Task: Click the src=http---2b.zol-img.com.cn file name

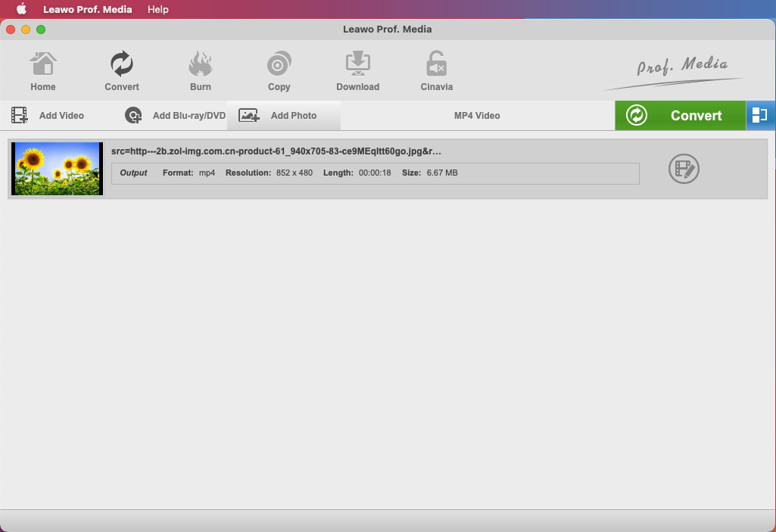Action: coord(276,151)
